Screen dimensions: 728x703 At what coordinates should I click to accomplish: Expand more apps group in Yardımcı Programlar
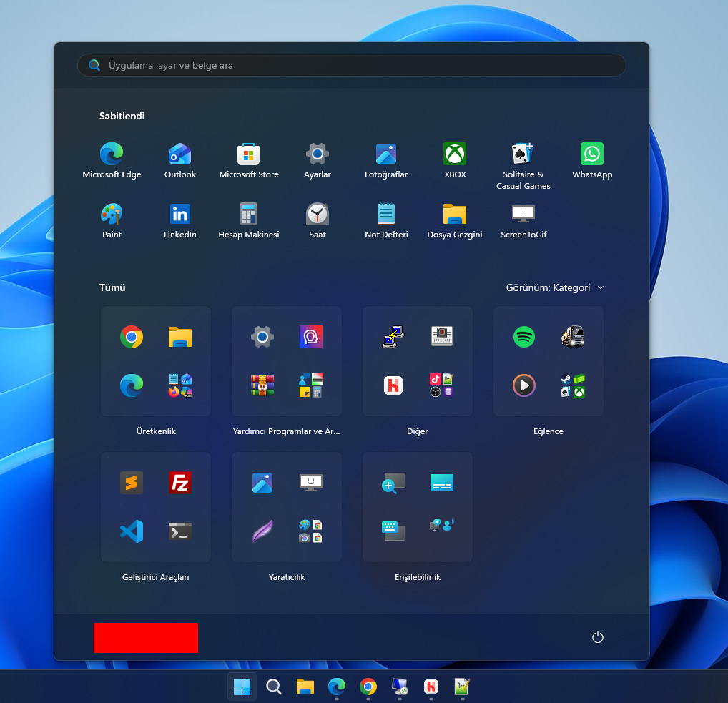[x=310, y=385]
